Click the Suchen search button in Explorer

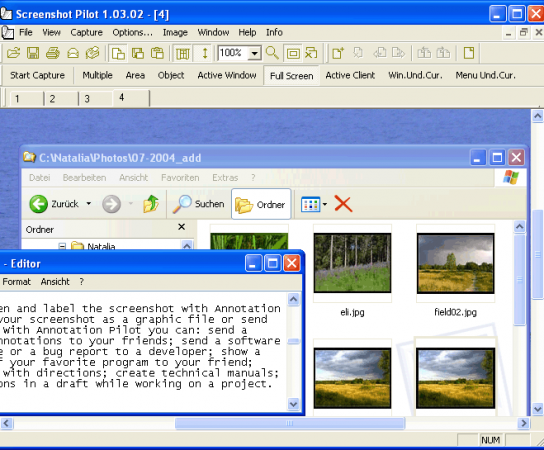198,204
